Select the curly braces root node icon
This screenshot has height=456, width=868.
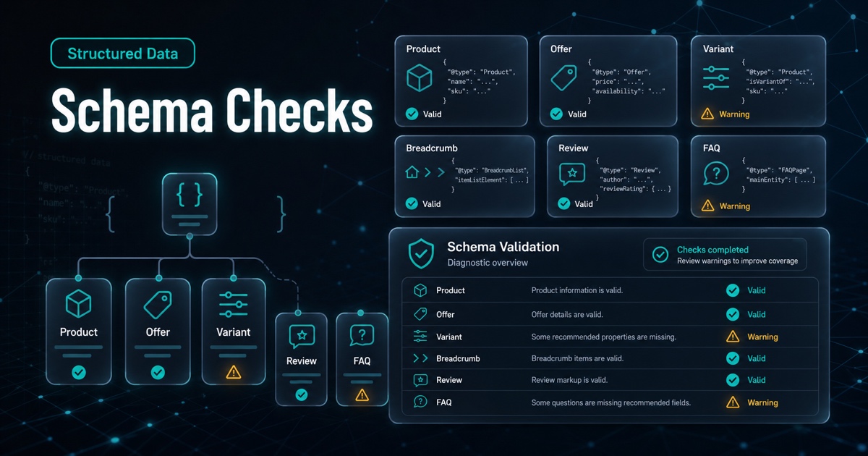(190, 193)
